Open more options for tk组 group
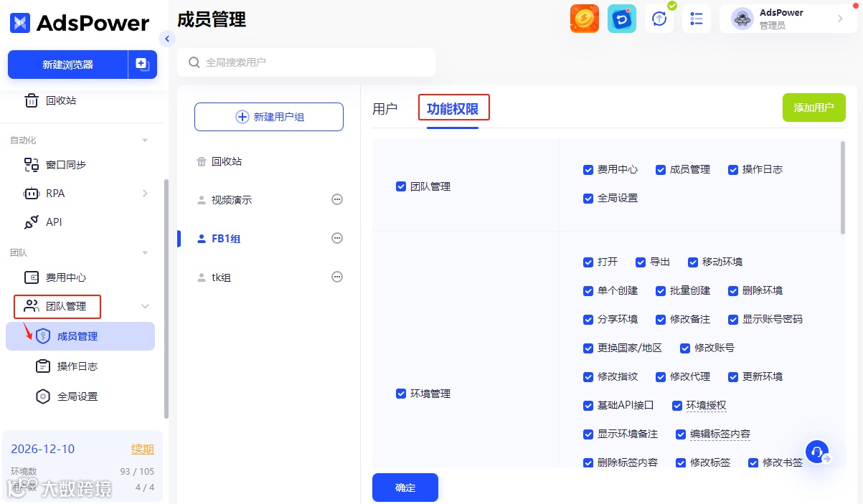The height and width of the screenshot is (504, 863). [337, 277]
